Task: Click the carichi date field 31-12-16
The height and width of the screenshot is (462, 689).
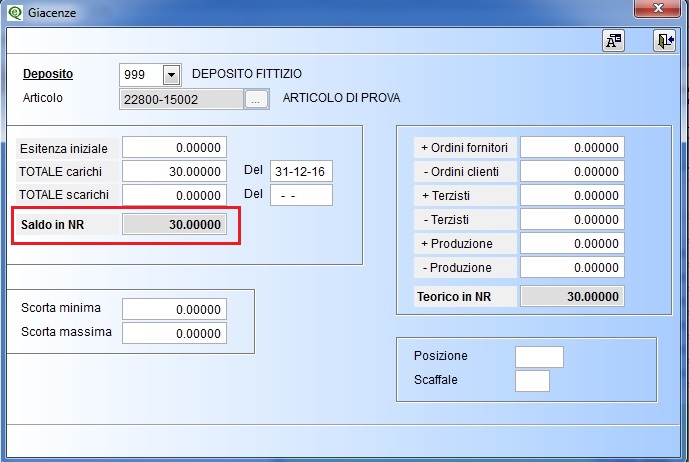Action: [x=301, y=171]
